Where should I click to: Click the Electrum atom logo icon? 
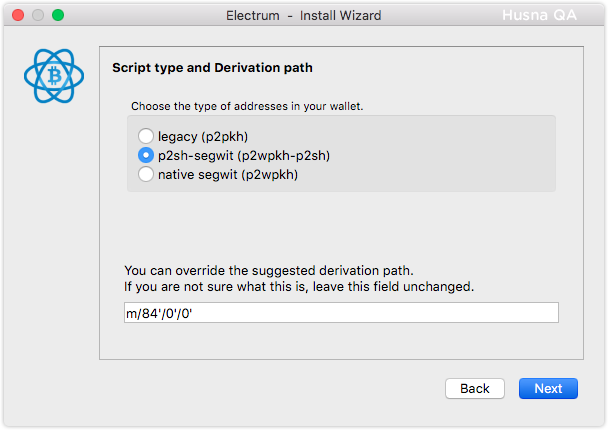[x=54, y=76]
